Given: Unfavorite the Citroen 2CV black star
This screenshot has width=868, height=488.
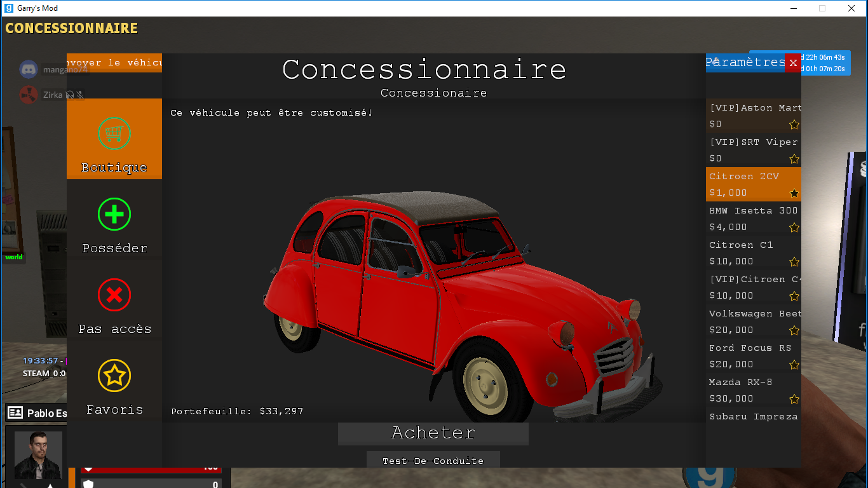Looking at the screenshot, I should coord(794,193).
